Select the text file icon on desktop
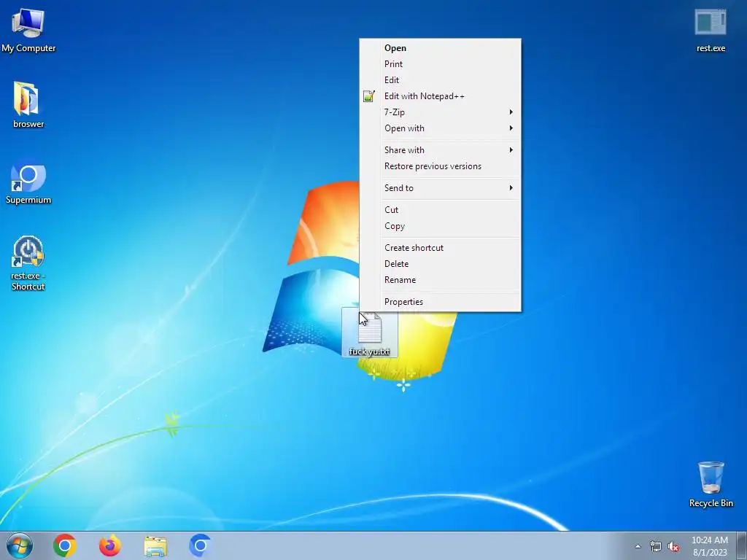Viewport: 747px width, 560px height. (370, 332)
